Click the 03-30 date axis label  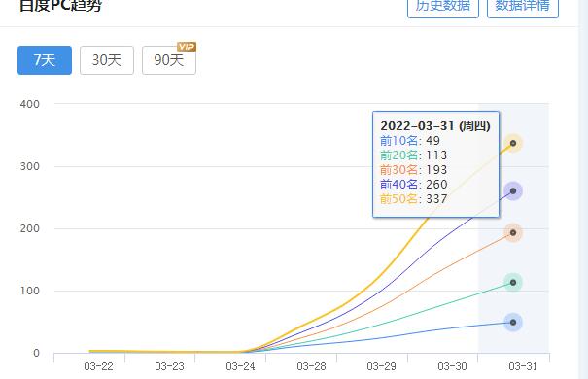click(x=452, y=366)
